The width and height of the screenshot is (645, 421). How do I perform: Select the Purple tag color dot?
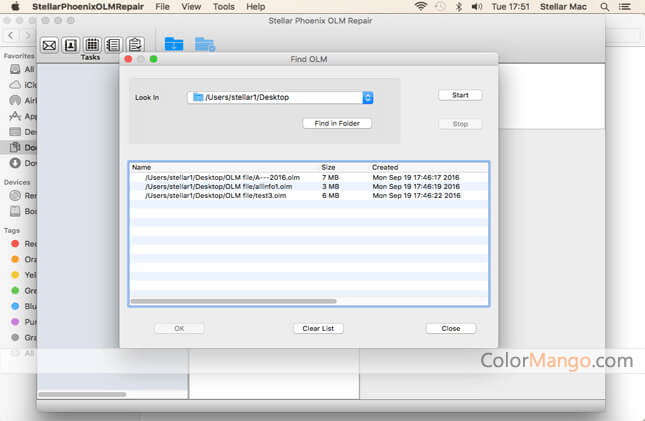coord(15,322)
